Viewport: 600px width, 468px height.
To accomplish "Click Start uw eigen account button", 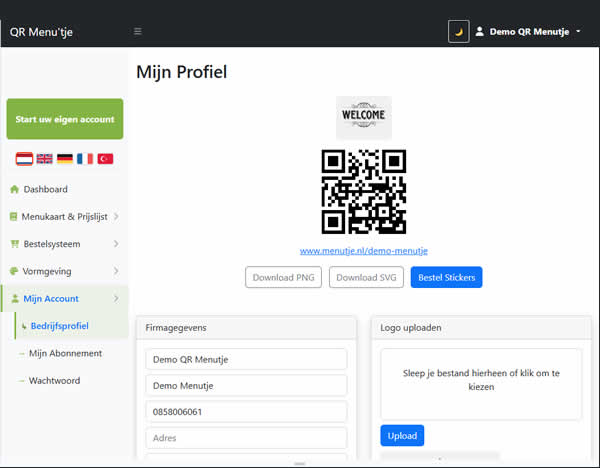I will 65,119.
